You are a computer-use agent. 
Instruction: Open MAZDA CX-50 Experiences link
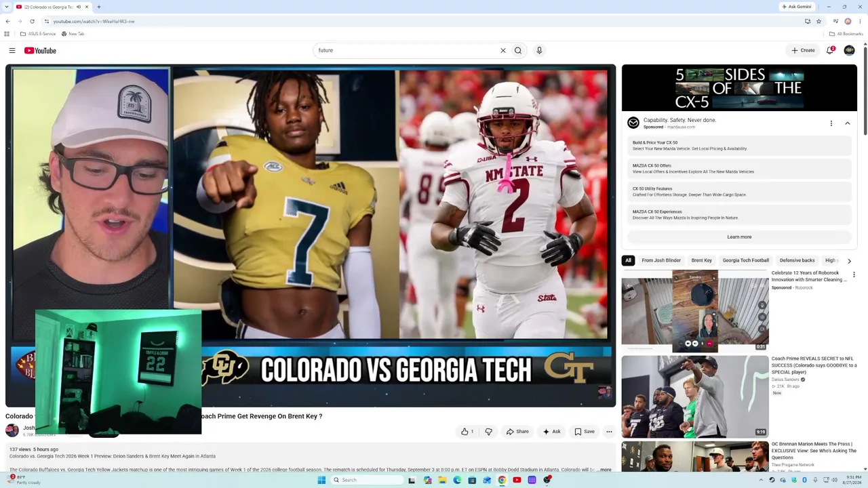point(739,215)
